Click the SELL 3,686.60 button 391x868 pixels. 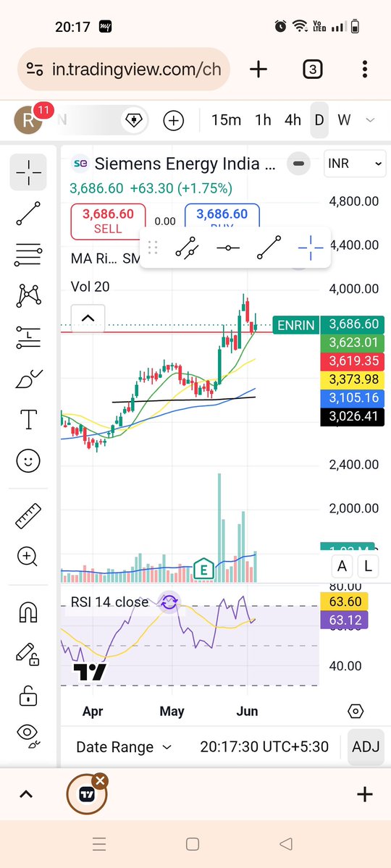pyautogui.click(x=108, y=220)
